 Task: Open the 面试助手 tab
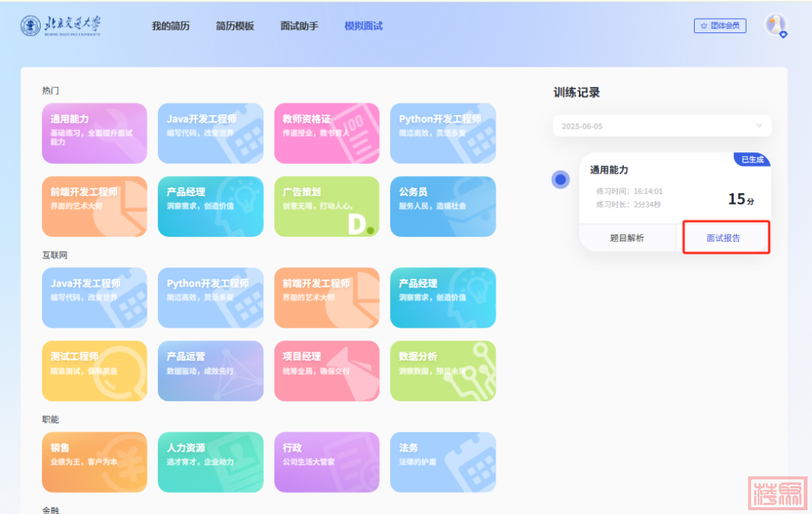[299, 26]
